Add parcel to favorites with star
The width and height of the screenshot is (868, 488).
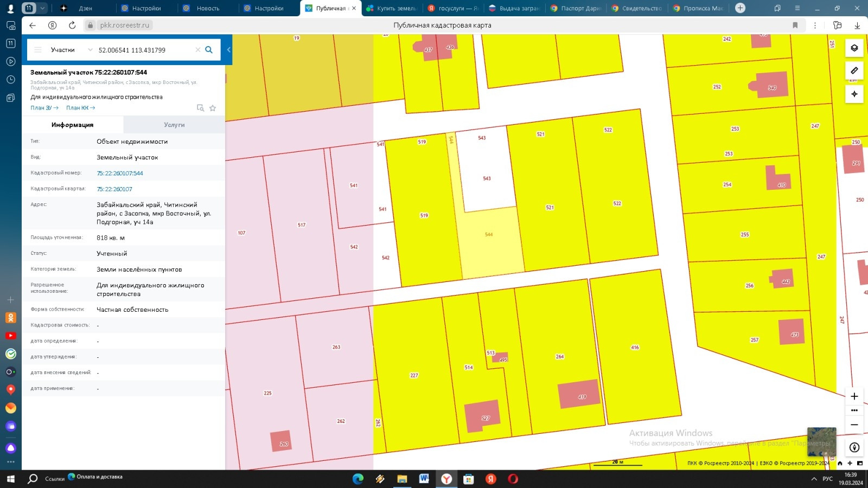point(213,108)
